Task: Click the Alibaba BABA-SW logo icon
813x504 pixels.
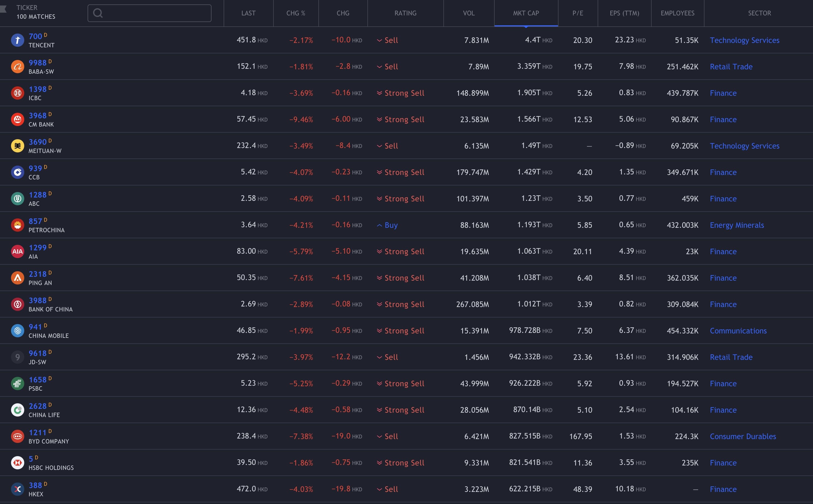Action: pyautogui.click(x=17, y=67)
